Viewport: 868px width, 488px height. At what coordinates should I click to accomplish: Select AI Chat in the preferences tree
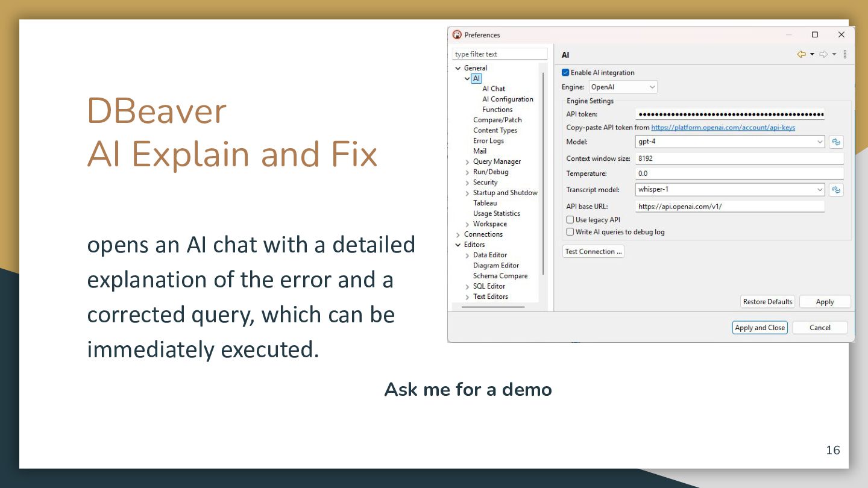tap(494, 89)
